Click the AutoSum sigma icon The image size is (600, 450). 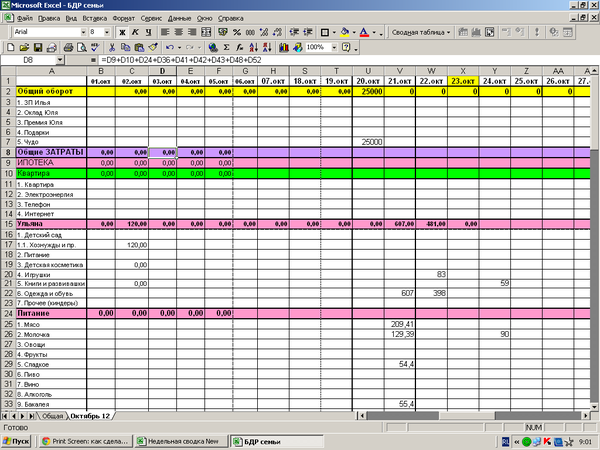coord(228,47)
